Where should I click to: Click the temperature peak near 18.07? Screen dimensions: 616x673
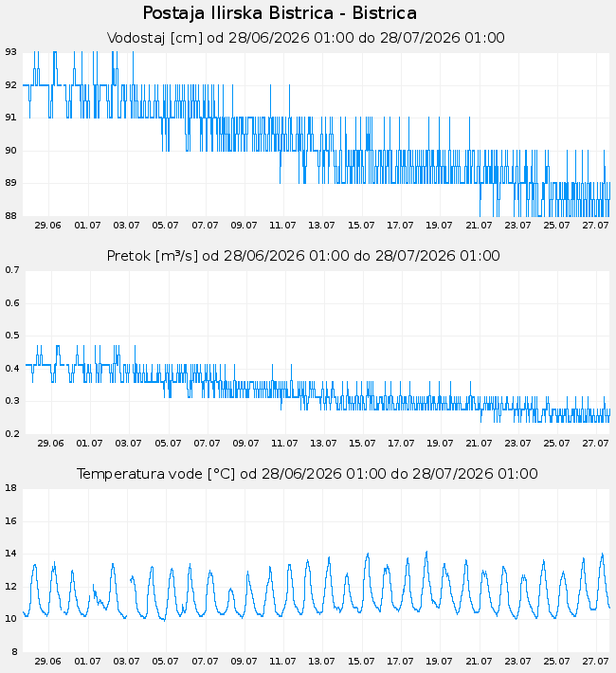pyautogui.click(x=426, y=553)
